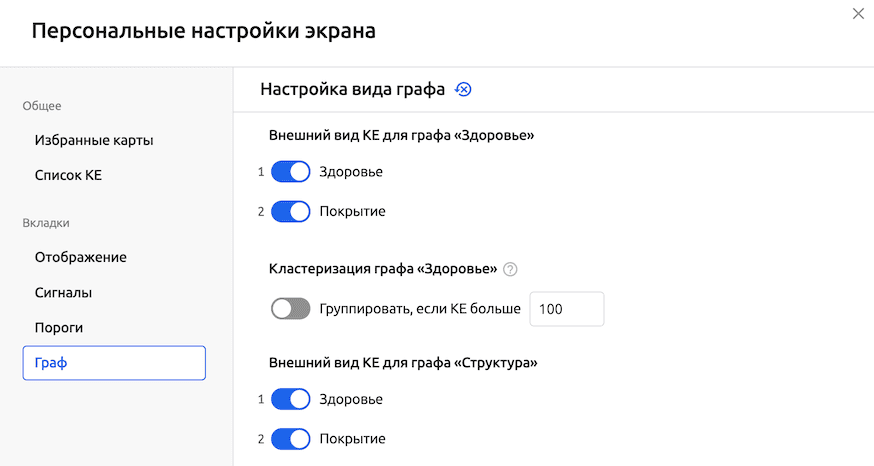Click the KE threshold field showing 100

pos(566,309)
